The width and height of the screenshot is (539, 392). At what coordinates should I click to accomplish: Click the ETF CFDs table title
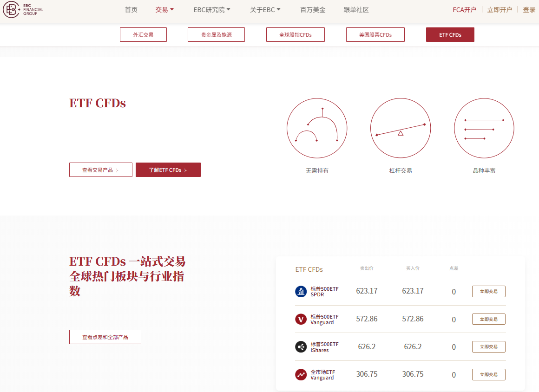point(309,269)
